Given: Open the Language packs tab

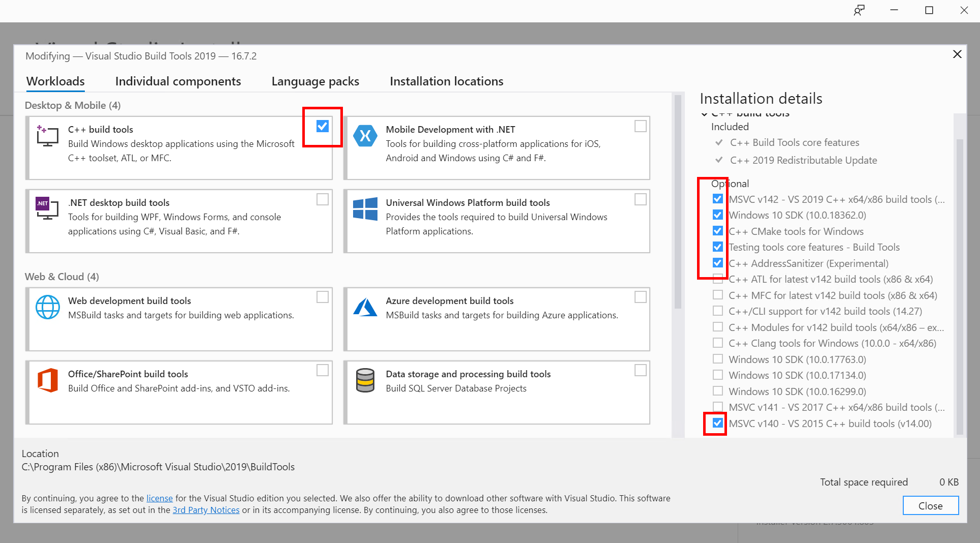Looking at the screenshot, I should (315, 81).
